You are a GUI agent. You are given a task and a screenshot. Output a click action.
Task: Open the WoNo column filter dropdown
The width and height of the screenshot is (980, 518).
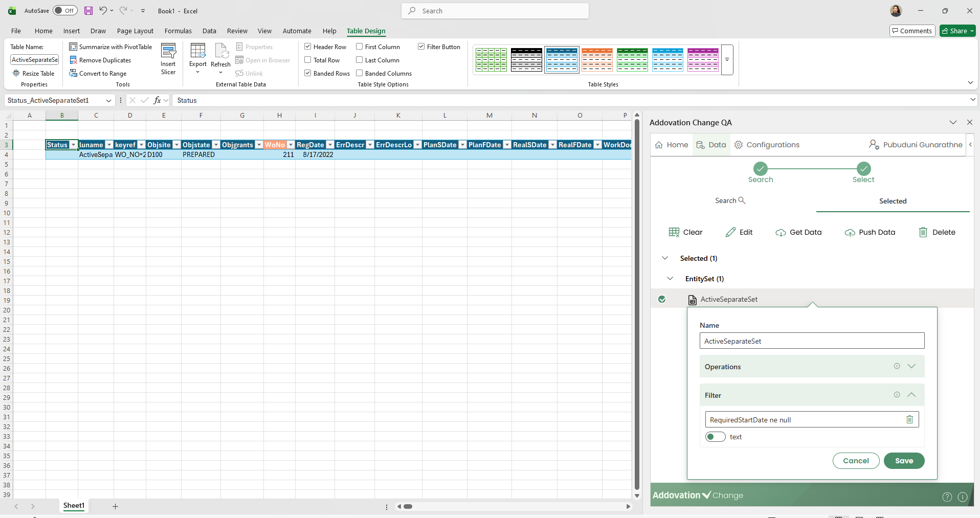coord(291,145)
